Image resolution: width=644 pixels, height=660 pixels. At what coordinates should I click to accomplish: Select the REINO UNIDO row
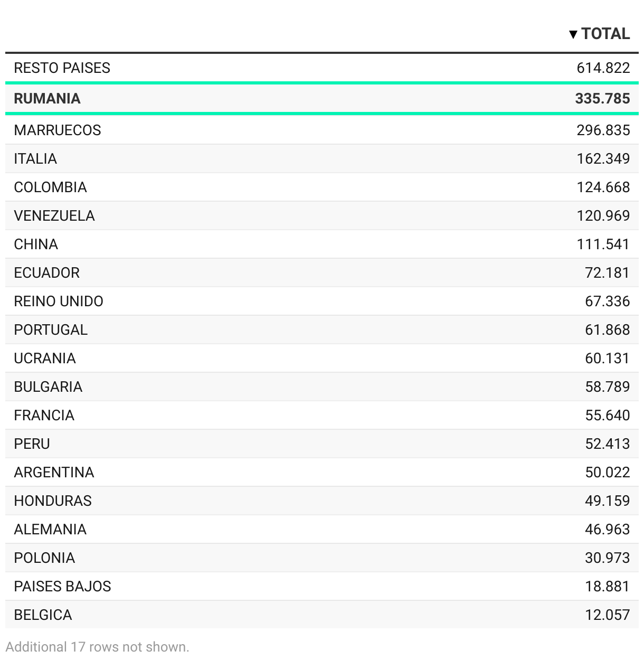(322, 301)
